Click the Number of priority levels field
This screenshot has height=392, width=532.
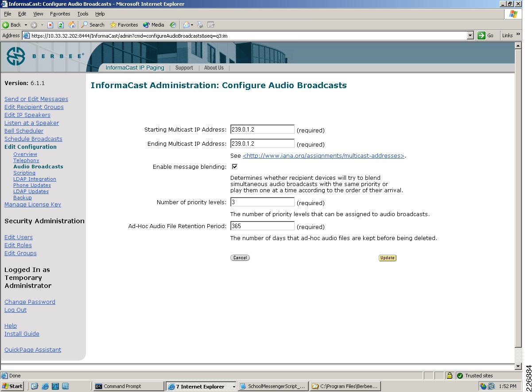(x=262, y=202)
